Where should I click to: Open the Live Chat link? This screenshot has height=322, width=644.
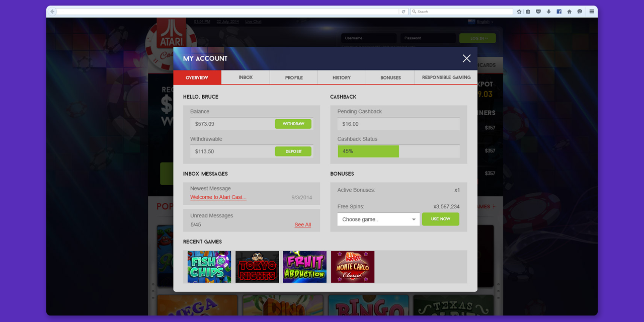(x=254, y=22)
